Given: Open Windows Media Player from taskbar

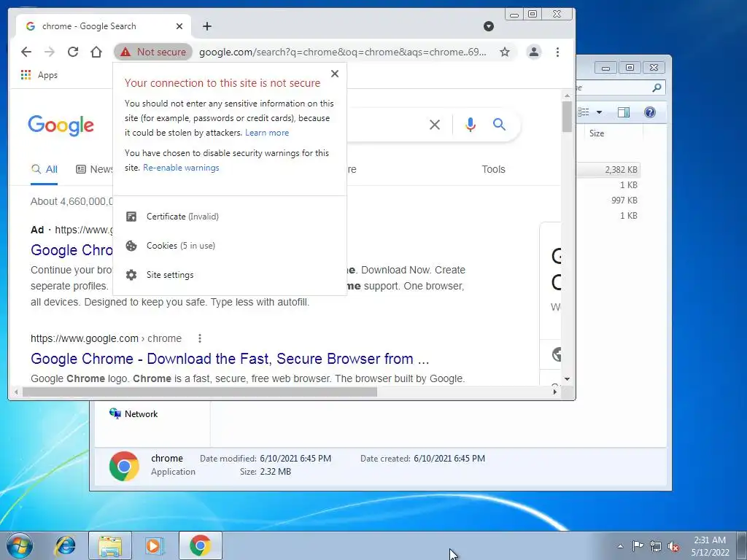Looking at the screenshot, I should (x=155, y=545).
